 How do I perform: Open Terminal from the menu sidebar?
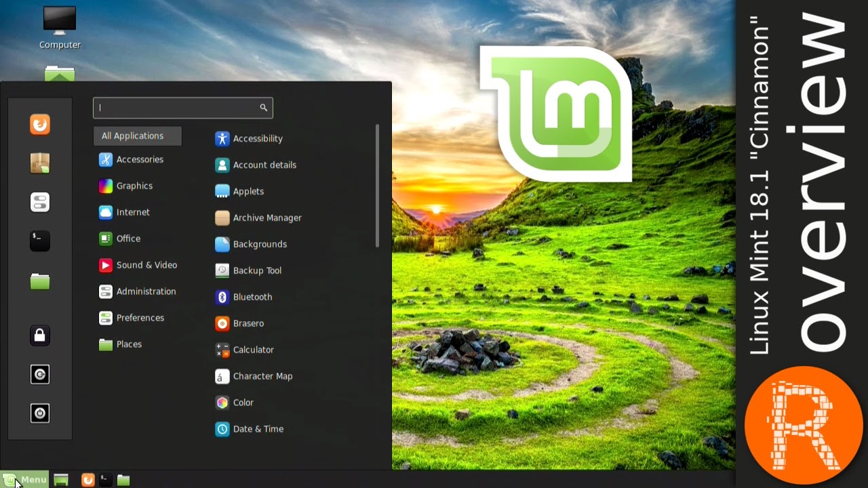pos(39,241)
